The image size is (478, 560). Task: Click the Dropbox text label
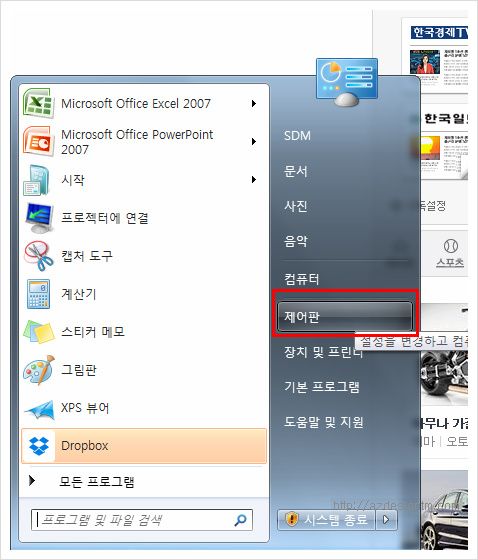[x=84, y=446]
